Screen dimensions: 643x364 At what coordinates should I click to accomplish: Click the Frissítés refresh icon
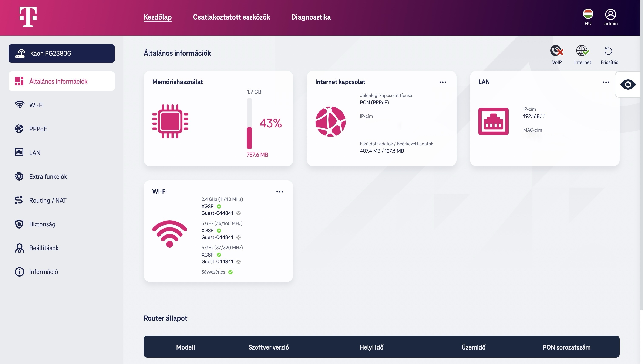609,51
